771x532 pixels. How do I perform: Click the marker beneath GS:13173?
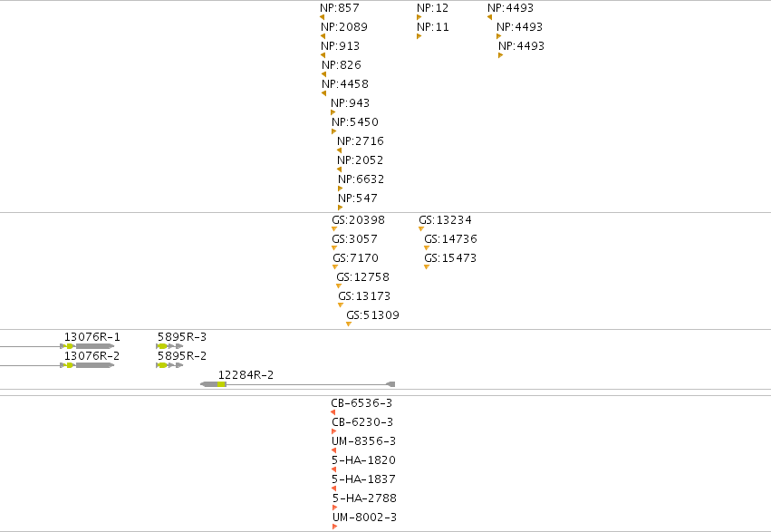(x=341, y=305)
